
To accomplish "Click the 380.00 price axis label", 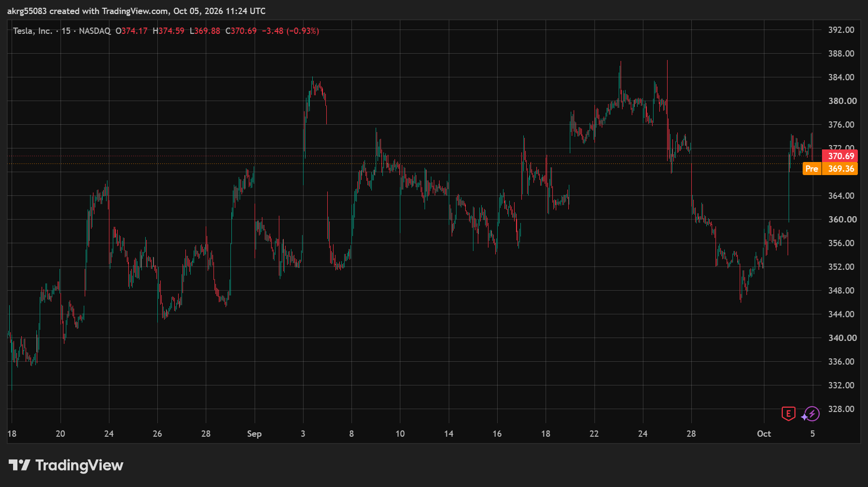I will [x=841, y=101].
